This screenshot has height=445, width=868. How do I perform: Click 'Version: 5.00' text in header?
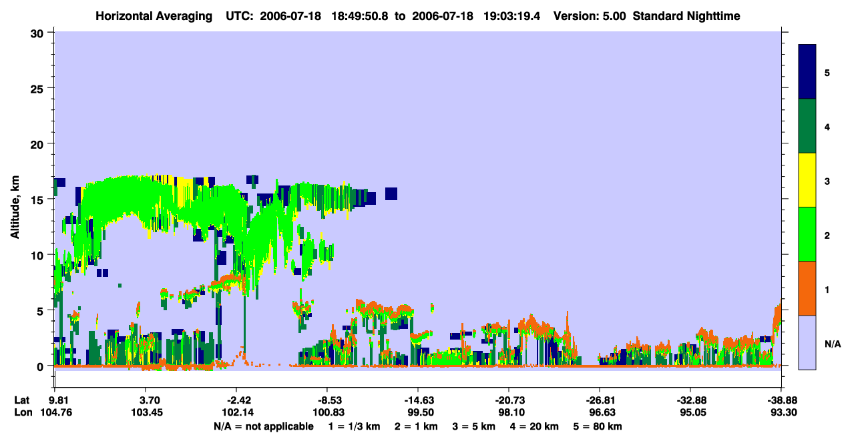point(588,15)
